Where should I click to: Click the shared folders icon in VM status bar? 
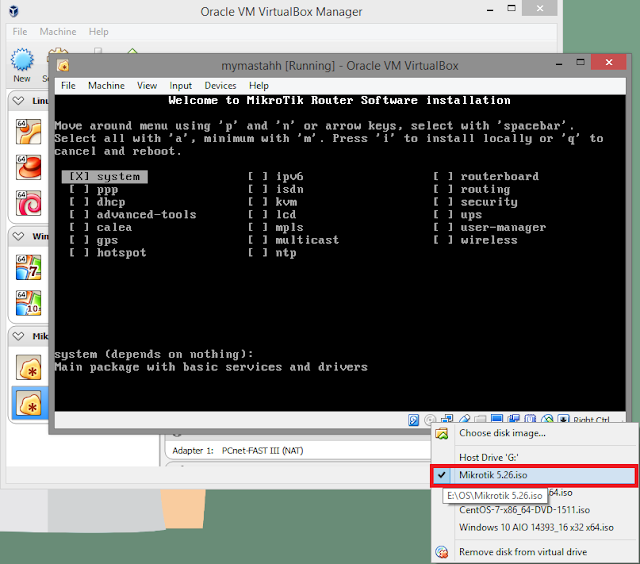pos(480,419)
